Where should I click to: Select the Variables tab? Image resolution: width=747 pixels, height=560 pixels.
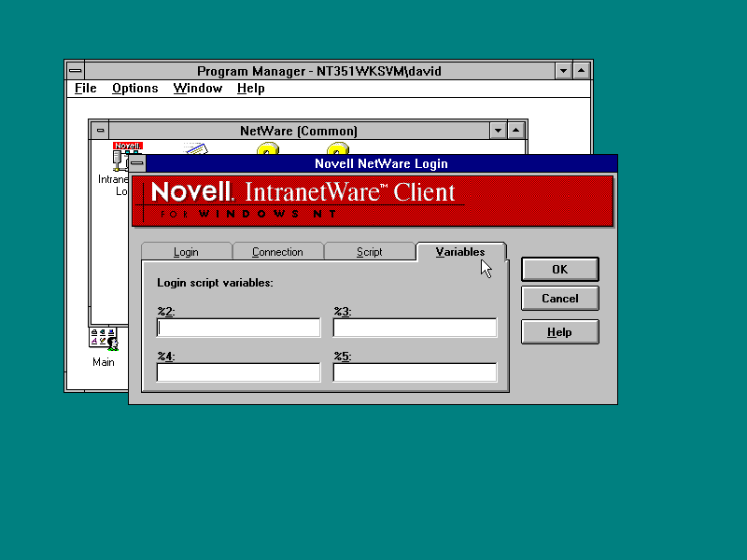pos(460,251)
